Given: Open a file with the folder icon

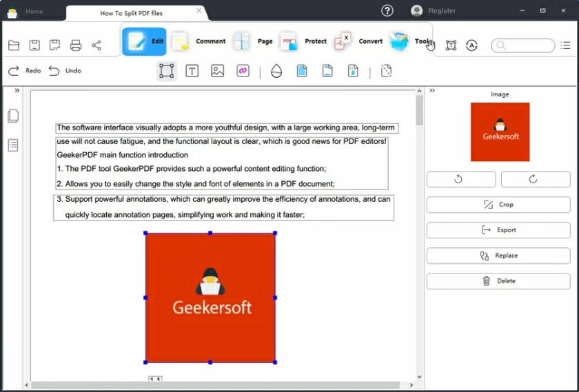Looking at the screenshot, I should [x=14, y=45].
